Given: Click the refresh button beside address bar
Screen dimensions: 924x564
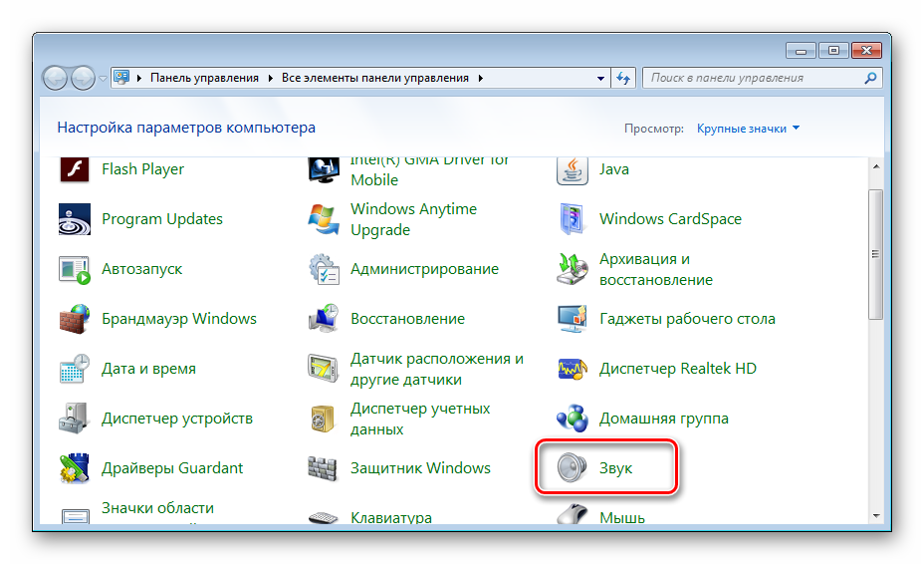Looking at the screenshot, I should click(624, 78).
